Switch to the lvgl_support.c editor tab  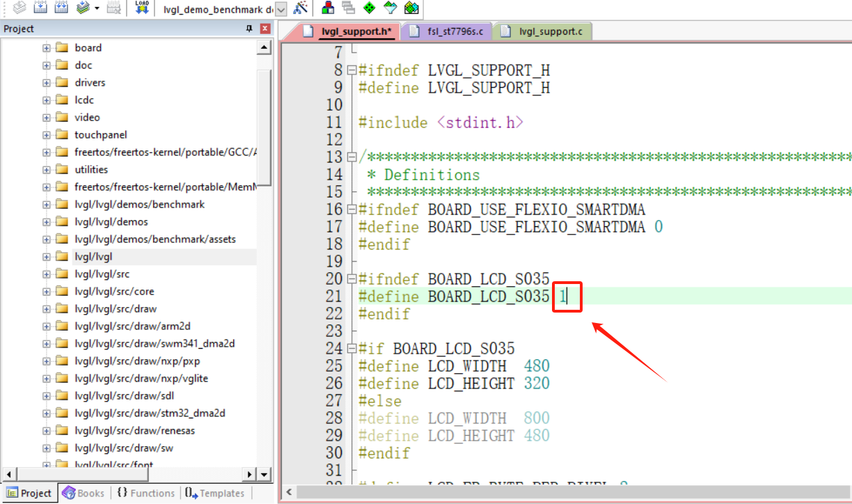(x=542, y=31)
